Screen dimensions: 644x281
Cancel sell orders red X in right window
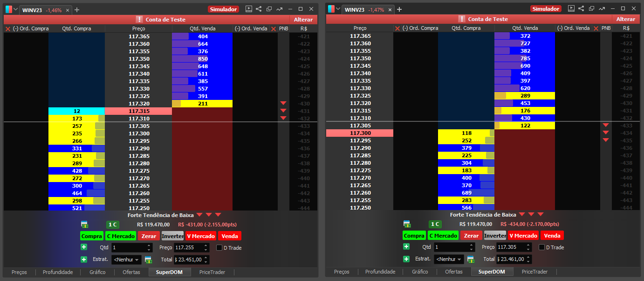coord(596,28)
